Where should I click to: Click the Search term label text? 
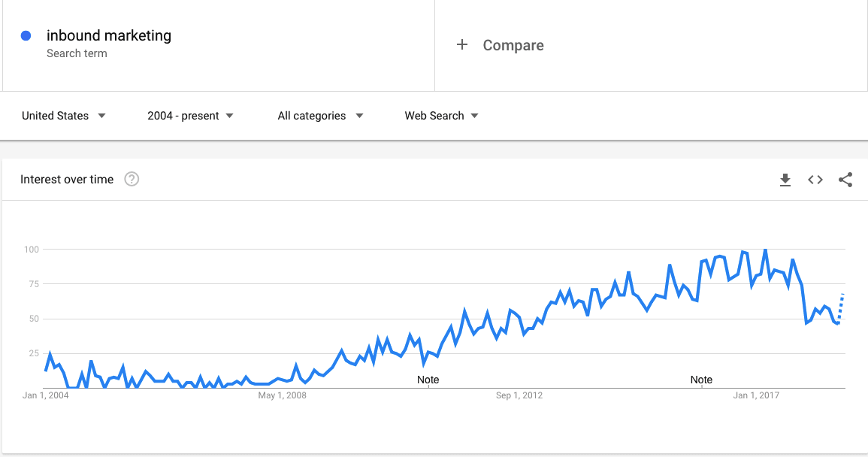click(77, 53)
